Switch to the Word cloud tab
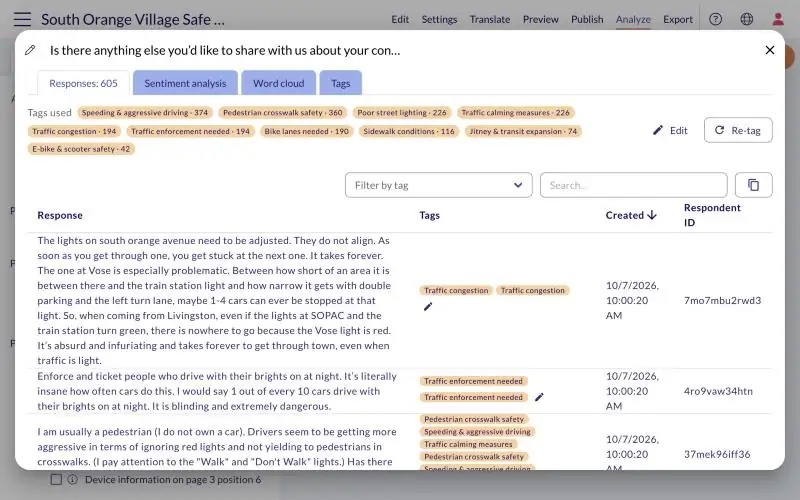 pyautogui.click(x=279, y=83)
